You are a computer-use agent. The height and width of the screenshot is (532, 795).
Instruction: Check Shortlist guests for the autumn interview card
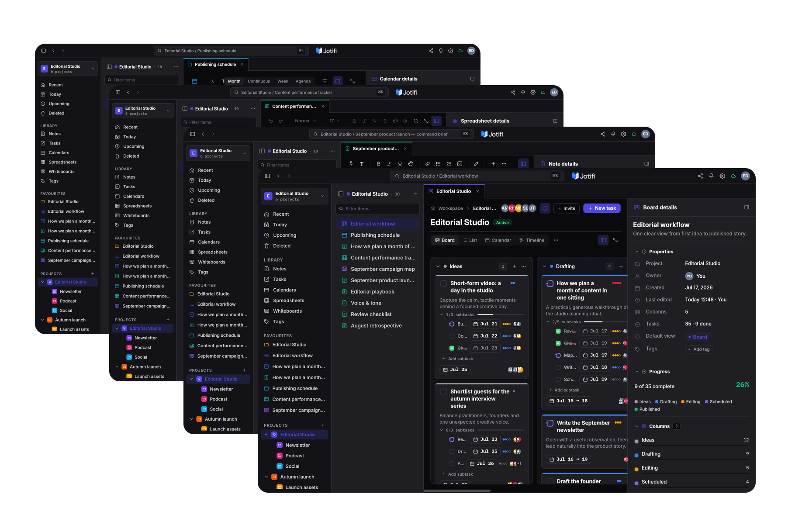tap(443, 392)
